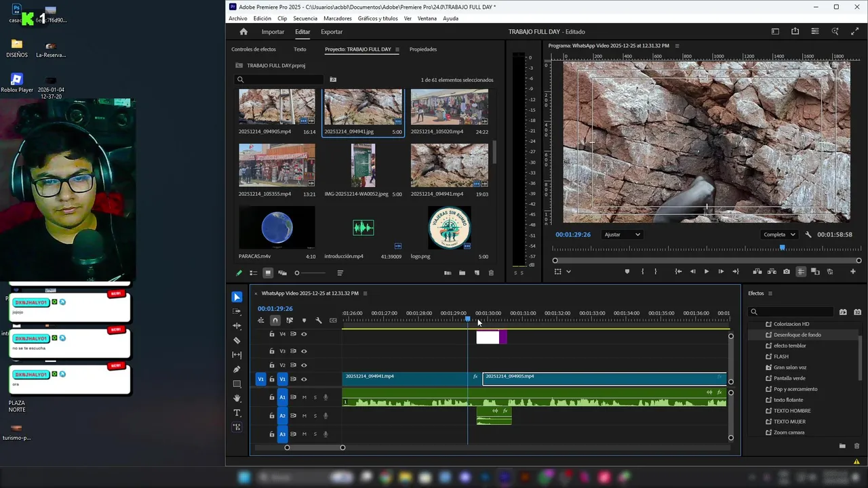Open timeline display settings wrench
The image size is (868, 488).
319,321
